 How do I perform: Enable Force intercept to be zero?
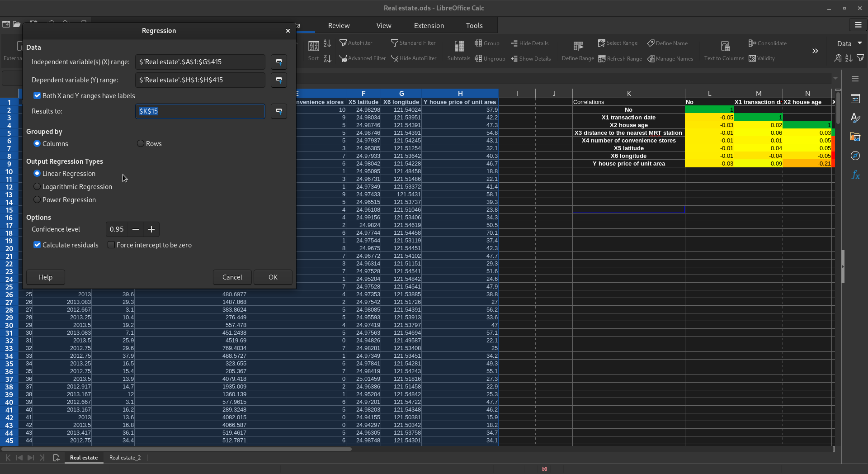(111, 245)
